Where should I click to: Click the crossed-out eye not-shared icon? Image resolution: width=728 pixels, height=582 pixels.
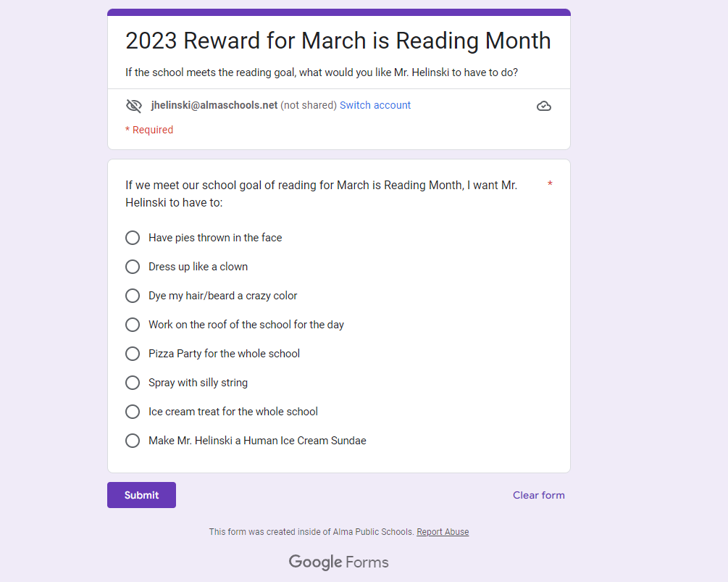134,106
